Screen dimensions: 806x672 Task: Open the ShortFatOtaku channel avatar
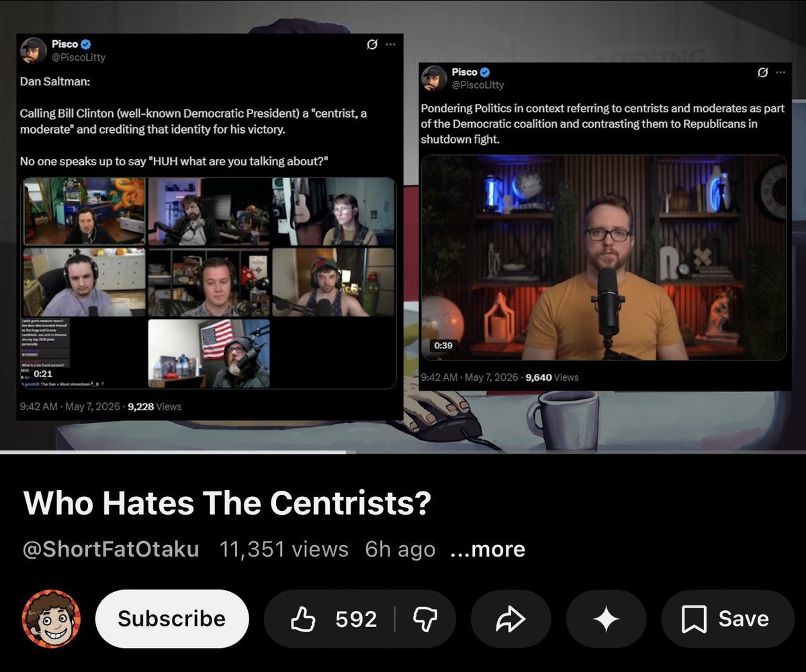[x=51, y=619]
